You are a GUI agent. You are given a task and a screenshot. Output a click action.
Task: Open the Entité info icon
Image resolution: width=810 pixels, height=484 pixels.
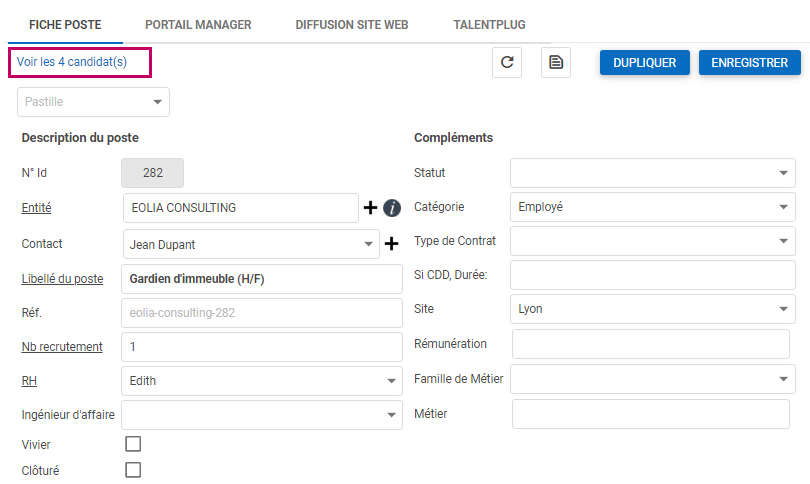[x=392, y=208]
